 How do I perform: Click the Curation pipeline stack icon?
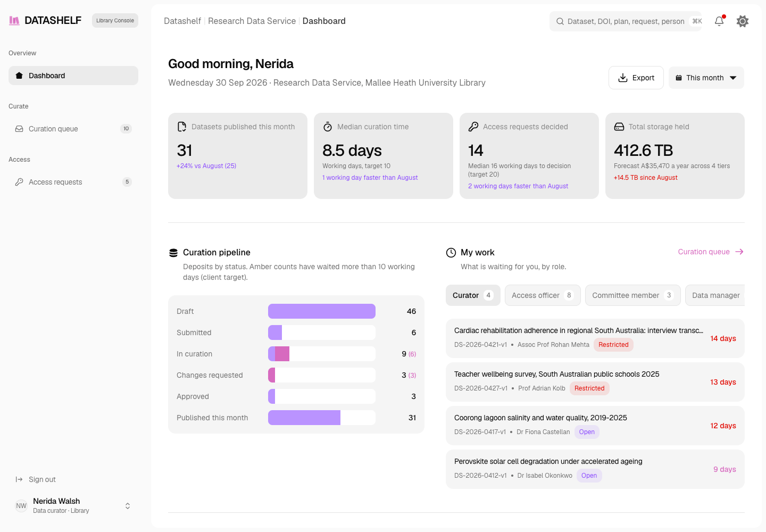point(173,253)
